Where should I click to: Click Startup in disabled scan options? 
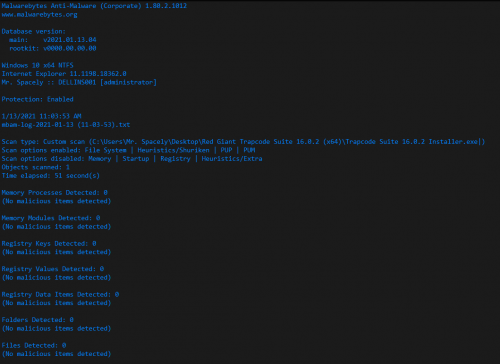point(136,159)
